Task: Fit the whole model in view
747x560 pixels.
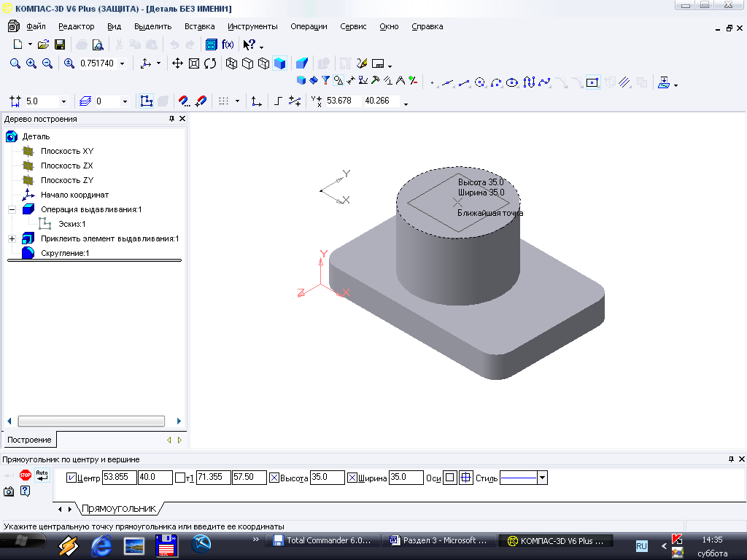Action: coord(194,63)
